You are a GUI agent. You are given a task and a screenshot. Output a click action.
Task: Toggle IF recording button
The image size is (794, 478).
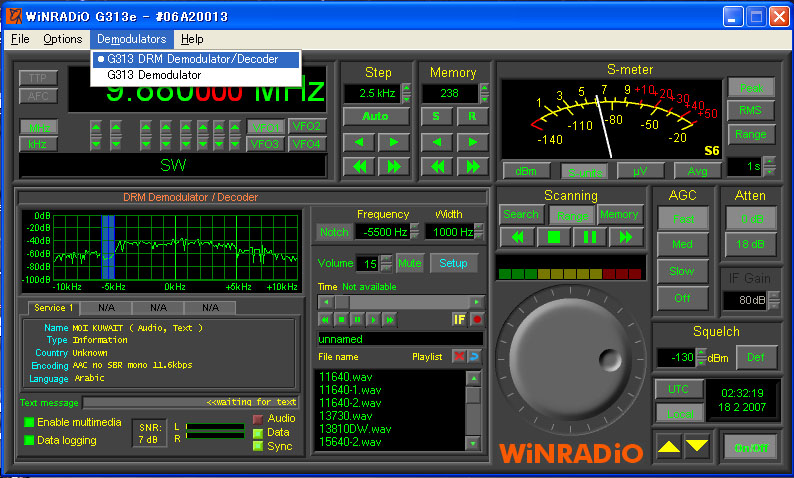pyautogui.click(x=459, y=320)
